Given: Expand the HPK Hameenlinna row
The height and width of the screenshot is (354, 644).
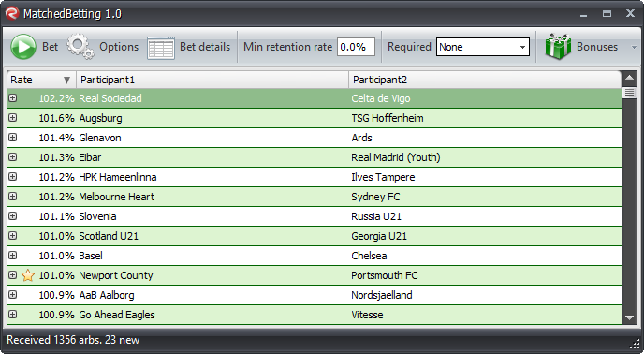Looking at the screenshot, I should (x=13, y=176).
